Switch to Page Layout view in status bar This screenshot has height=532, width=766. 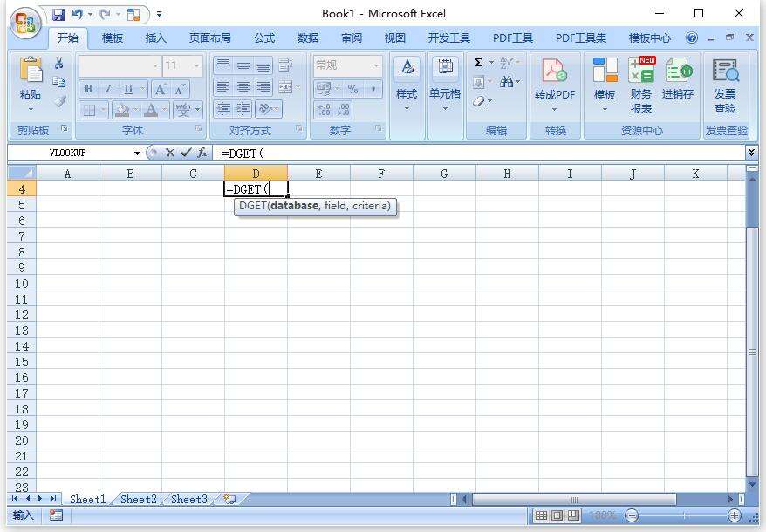coord(557,515)
